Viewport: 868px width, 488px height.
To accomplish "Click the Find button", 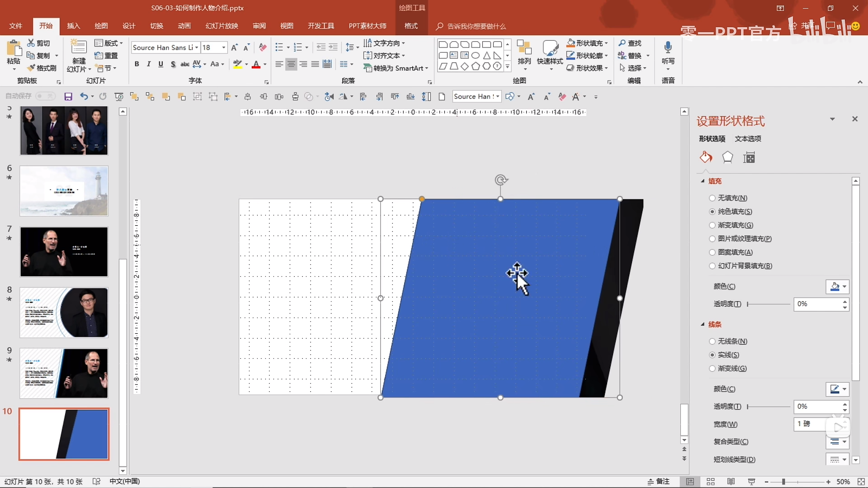I will click(x=630, y=43).
